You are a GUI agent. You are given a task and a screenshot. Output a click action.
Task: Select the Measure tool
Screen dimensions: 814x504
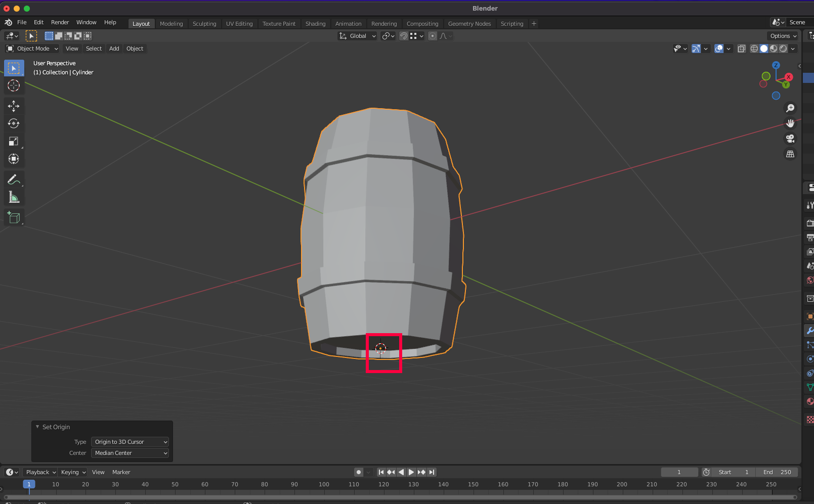point(14,197)
